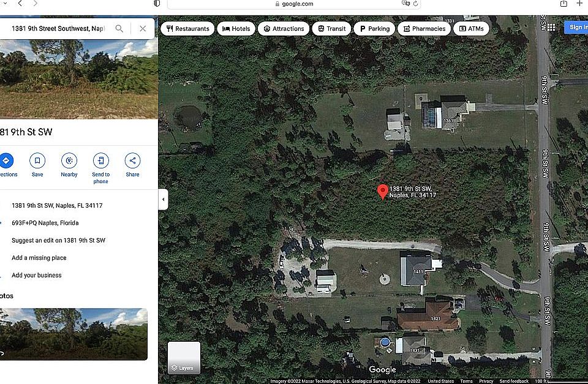Open the street view photo thumbnail
Screen dimensions: 588x384
point(74,334)
